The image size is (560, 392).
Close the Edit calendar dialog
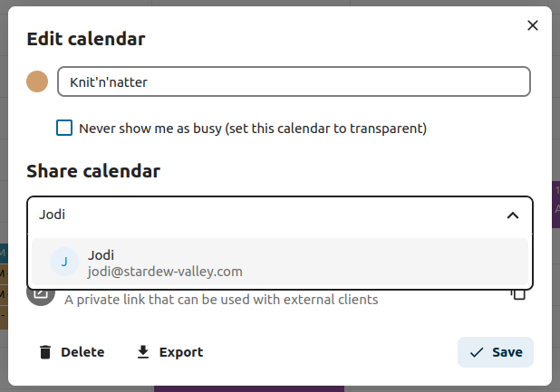(x=533, y=25)
